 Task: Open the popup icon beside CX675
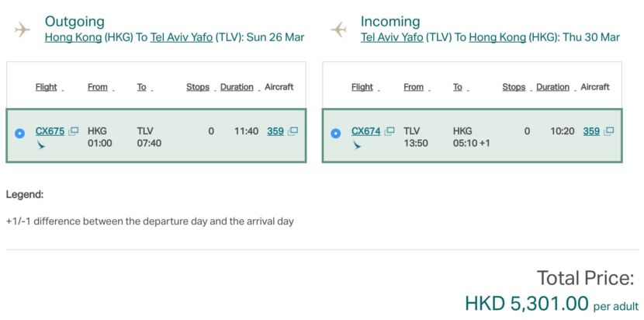(74, 131)
